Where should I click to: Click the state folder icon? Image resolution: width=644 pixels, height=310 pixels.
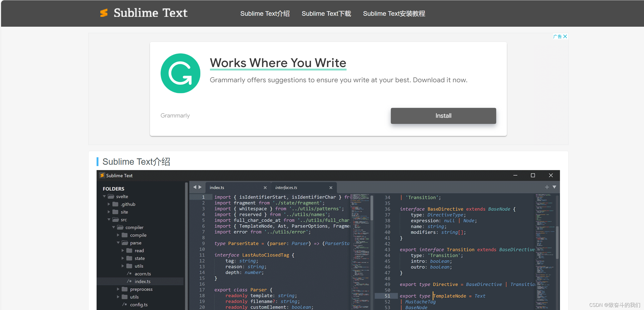click(x=129, y=258)
